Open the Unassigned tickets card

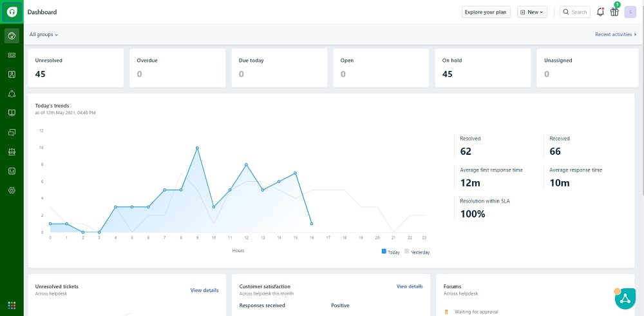click(587, 68)
